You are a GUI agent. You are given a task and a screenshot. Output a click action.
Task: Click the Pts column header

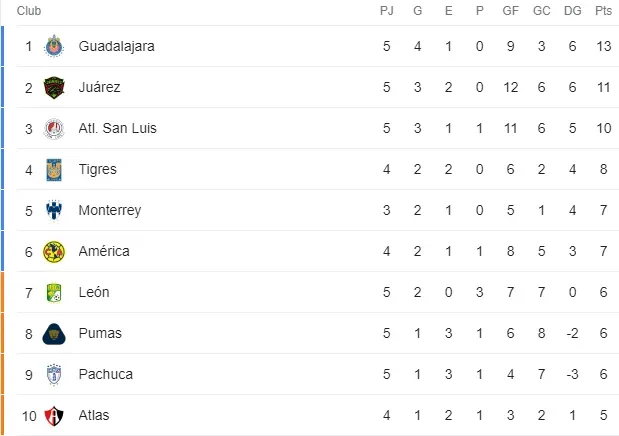pos(603,11)
